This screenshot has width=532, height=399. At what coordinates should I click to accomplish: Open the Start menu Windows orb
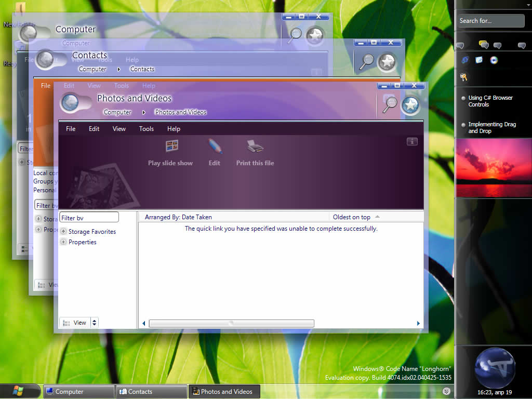(18, 391)
